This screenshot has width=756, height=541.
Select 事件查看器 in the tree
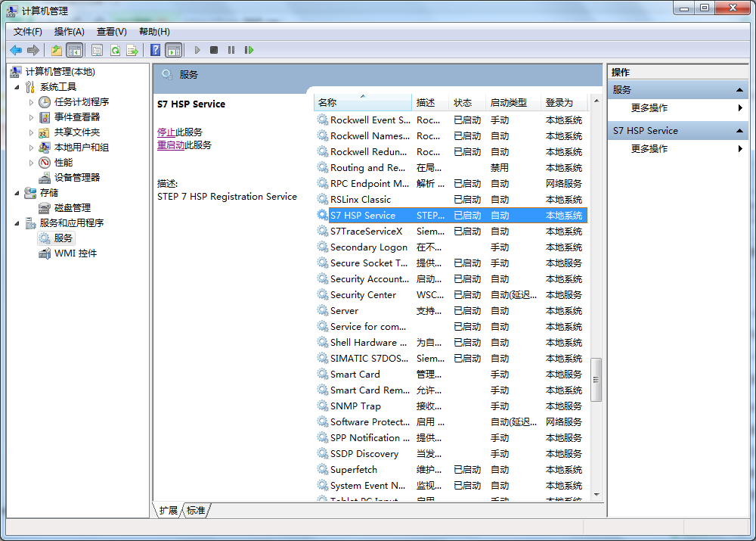point(77,117)
